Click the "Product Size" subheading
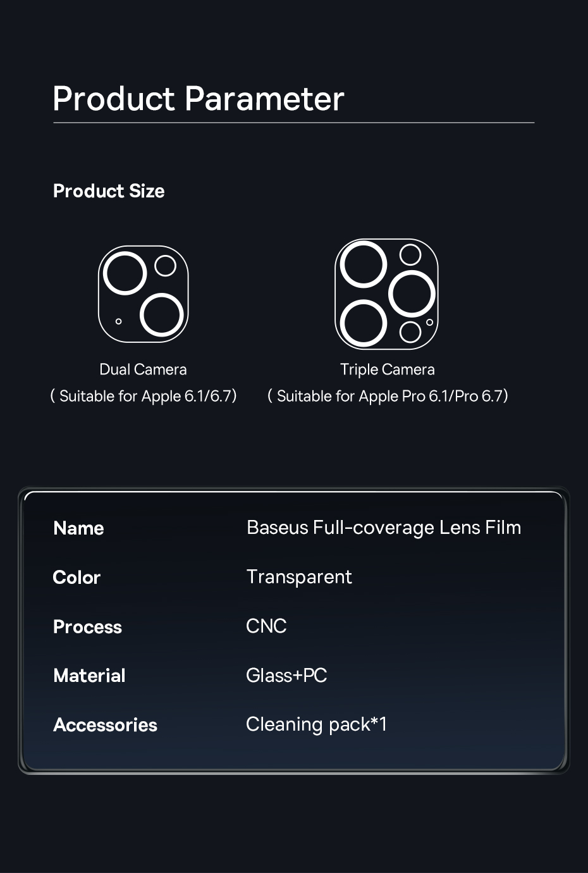The height and width of the screenshot is (873, 588). 109,191
